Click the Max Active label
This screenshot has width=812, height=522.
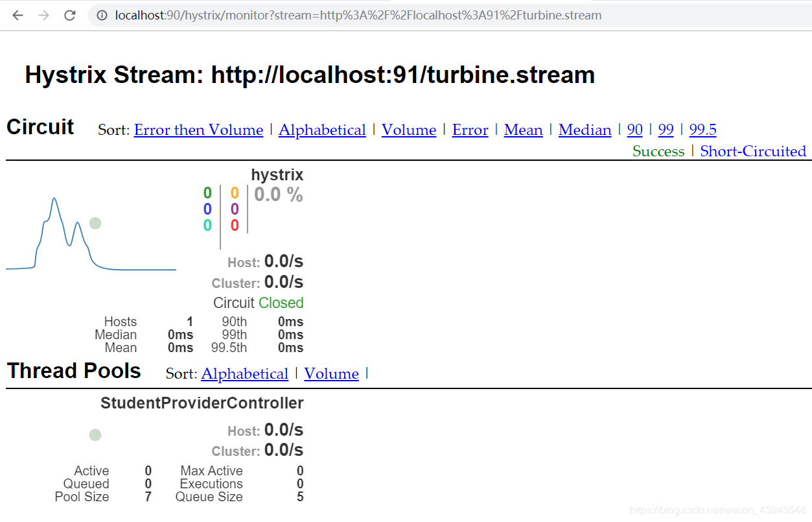click(x=212, y=471)
